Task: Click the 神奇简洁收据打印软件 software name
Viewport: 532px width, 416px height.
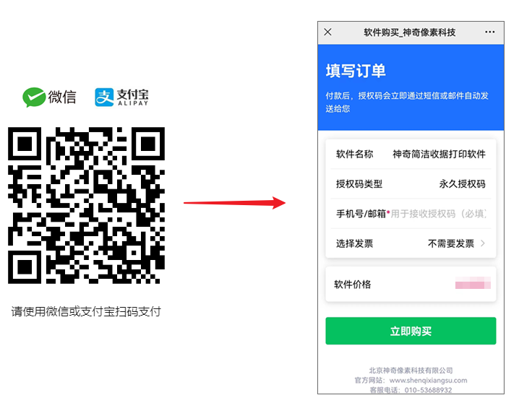Action: tap(439, 154)
